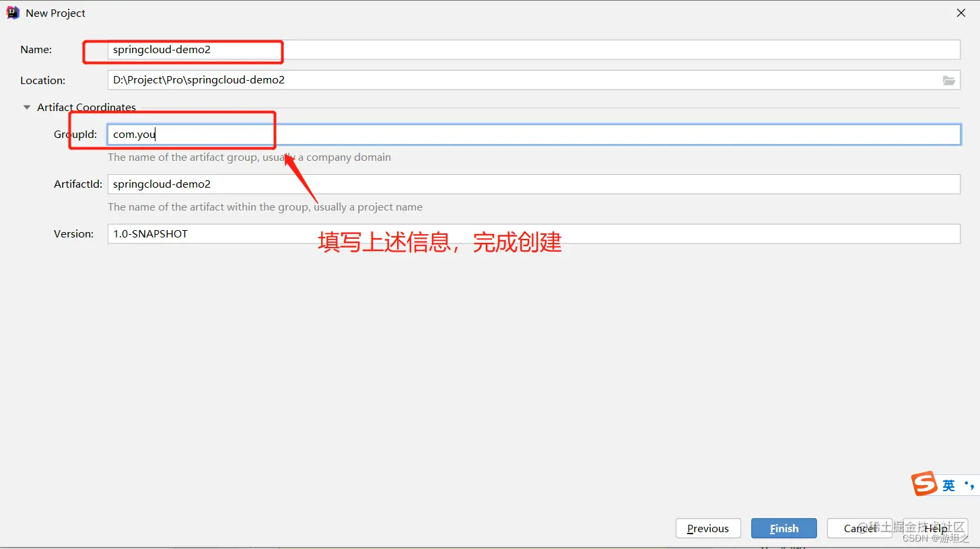Click the ArtifactId input field
This screenshot has width=980, height=549.
pos(534,184)
